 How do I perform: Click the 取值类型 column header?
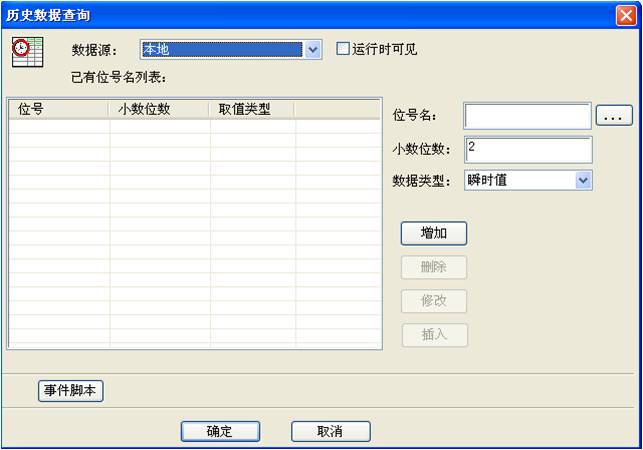(x=251, y=109)
